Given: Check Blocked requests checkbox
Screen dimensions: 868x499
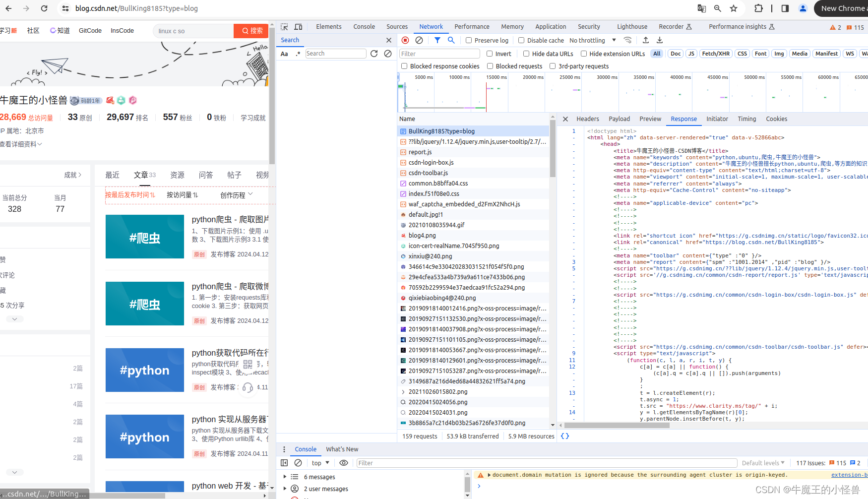Looking at the screenshot, I should point(490,66).
